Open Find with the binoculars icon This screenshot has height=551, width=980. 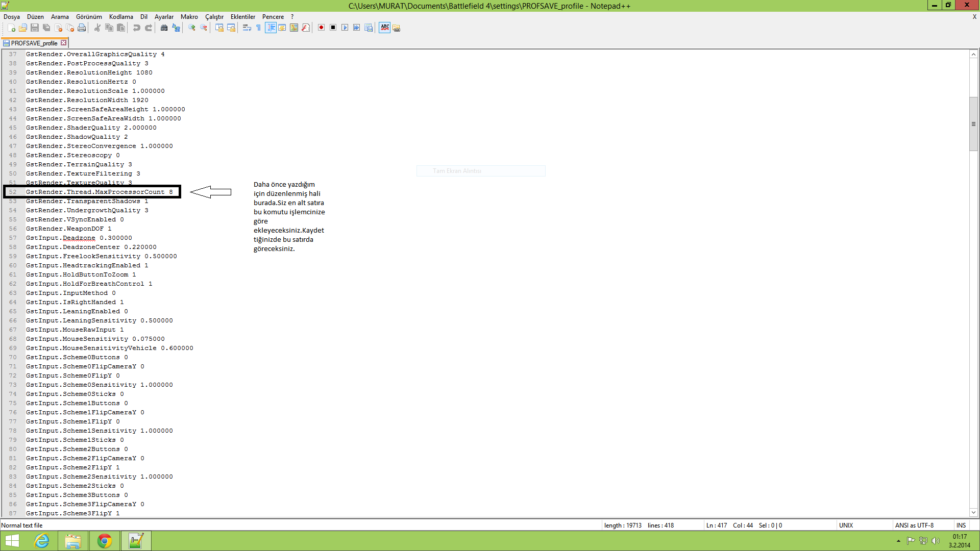164,28
